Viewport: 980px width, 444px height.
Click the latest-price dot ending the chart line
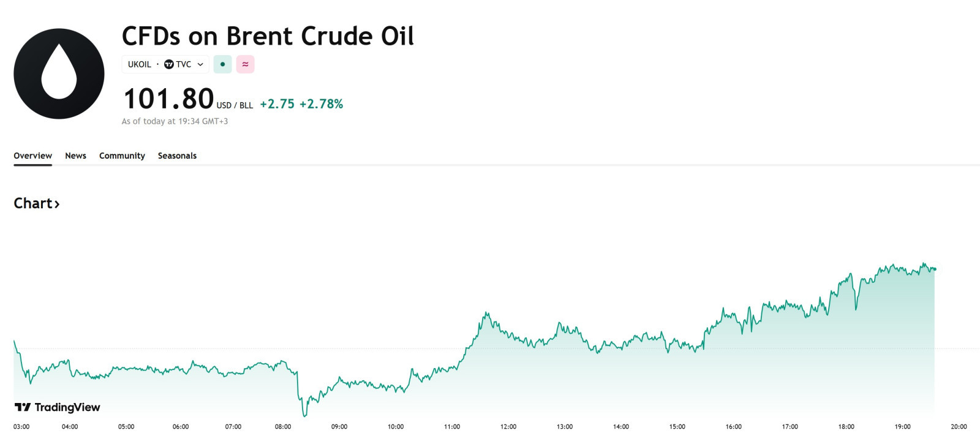point(935,269)
